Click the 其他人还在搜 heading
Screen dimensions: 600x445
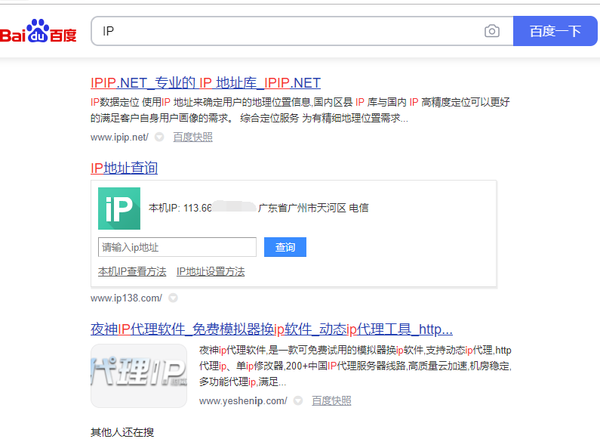tap(122, 432)
